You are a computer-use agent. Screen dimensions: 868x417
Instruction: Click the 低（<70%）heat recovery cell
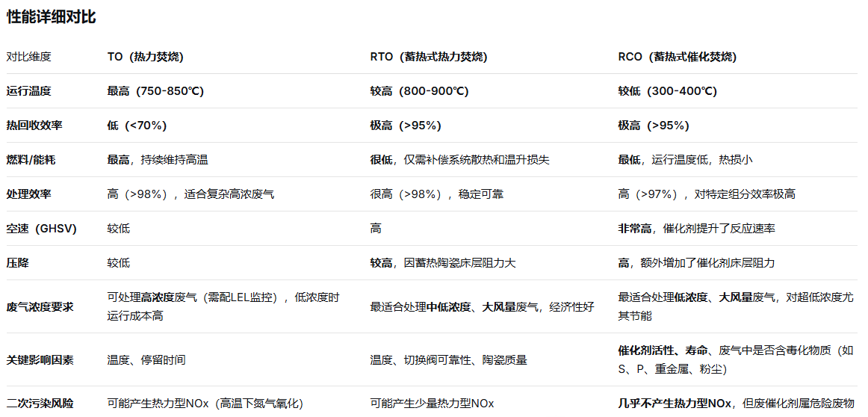(137, 126)
